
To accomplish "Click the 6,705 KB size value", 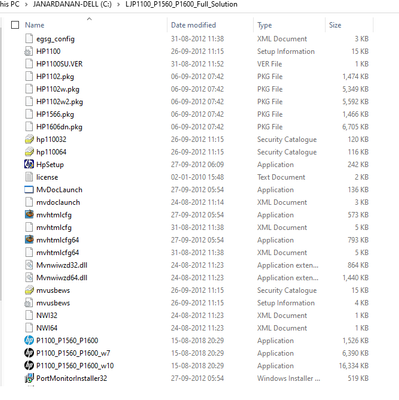I will (x=355, y=127).
